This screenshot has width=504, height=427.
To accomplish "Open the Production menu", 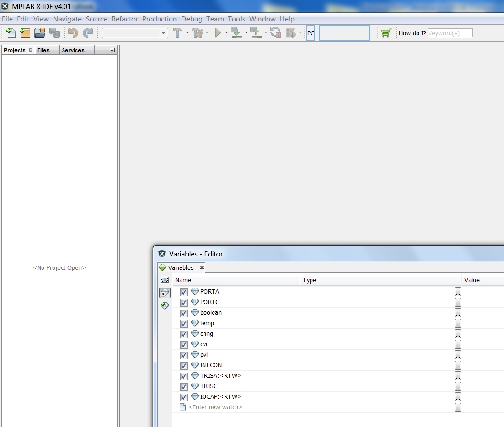I will tap(160, 19).
